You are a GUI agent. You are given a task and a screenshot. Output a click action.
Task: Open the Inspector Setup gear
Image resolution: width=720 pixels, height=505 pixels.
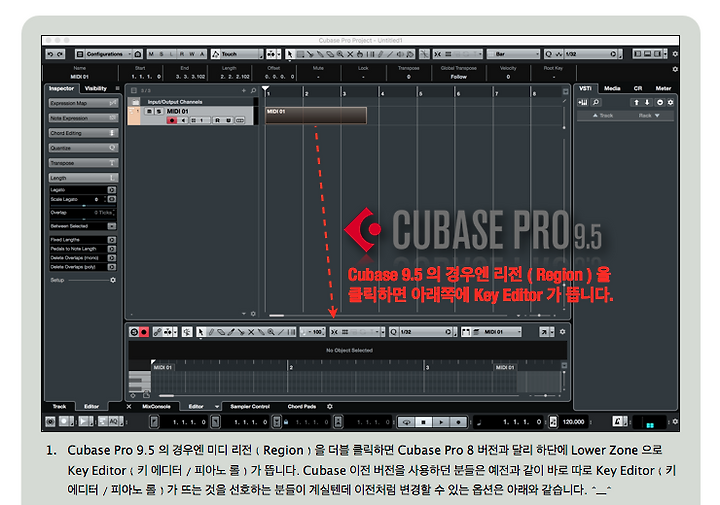[113, 280]
